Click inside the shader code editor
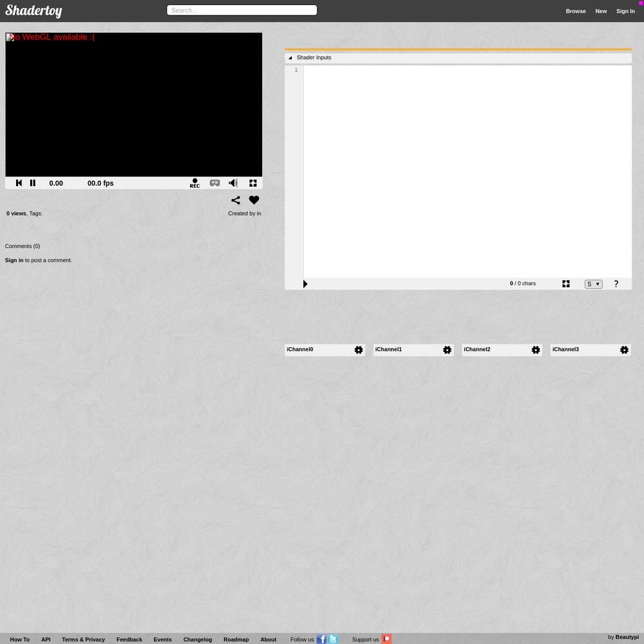Image resolution: width=644 pixels, height=644 pixels. 468,172
